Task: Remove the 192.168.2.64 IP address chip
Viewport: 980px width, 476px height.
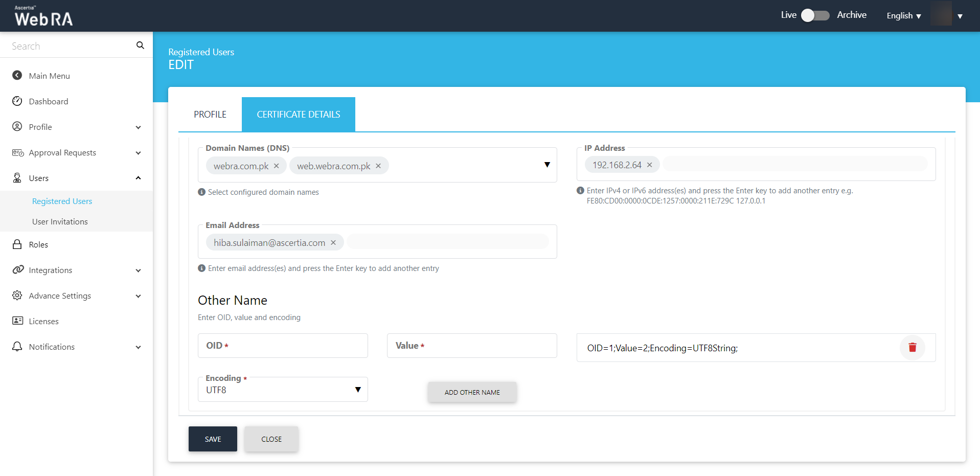Action: point(649,165)
